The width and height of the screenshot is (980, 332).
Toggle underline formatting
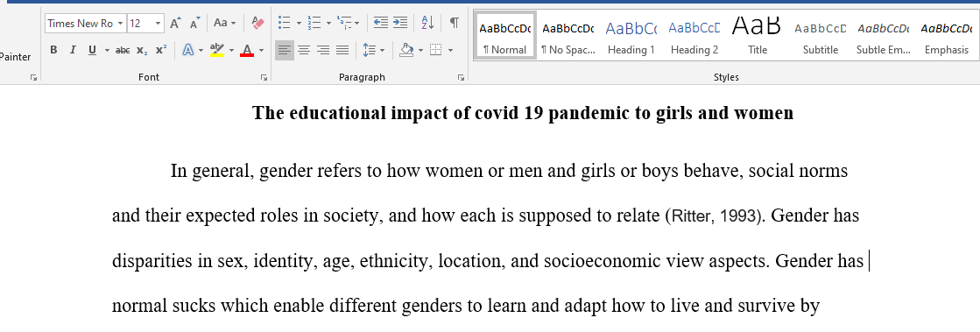coord(92,50)
